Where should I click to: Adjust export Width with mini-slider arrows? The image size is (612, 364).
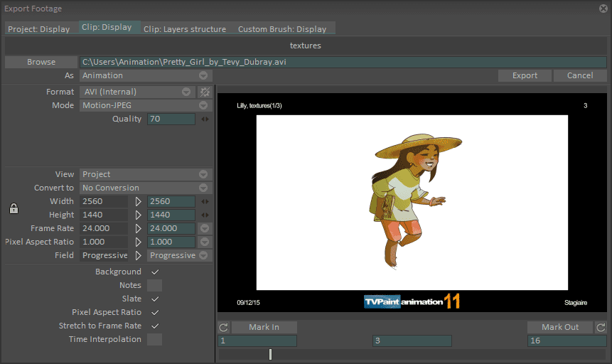205,201
